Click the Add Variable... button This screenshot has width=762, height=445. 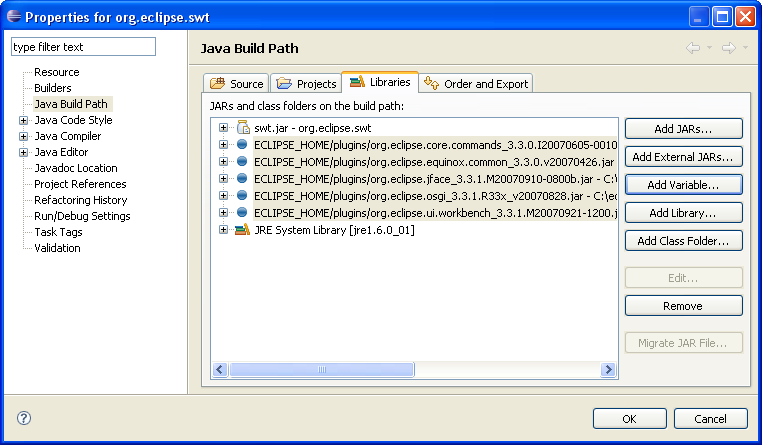(x=683, y=185)
